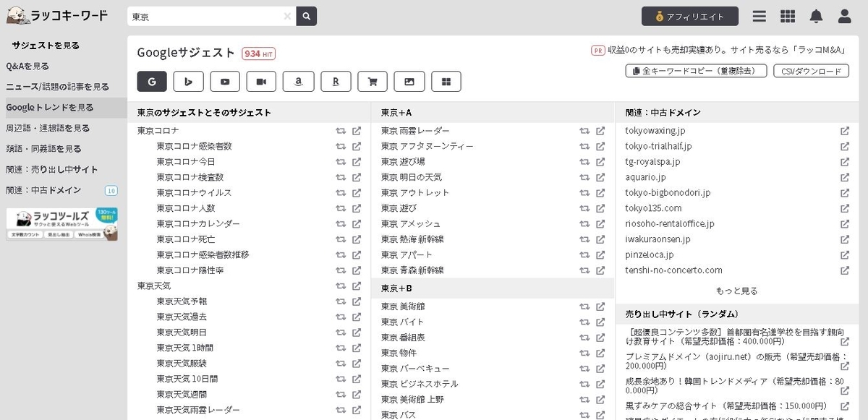Image resolution: width=868 pixels, height=420 pixels.
Task: Open iwakuraonsen.jp external link icon
Action: [844, 239]
